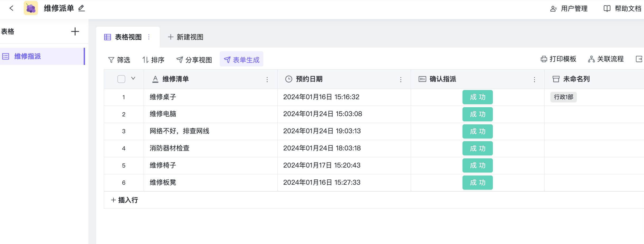
Task: Click the back arrow icon
Action: tap(11, 8)
